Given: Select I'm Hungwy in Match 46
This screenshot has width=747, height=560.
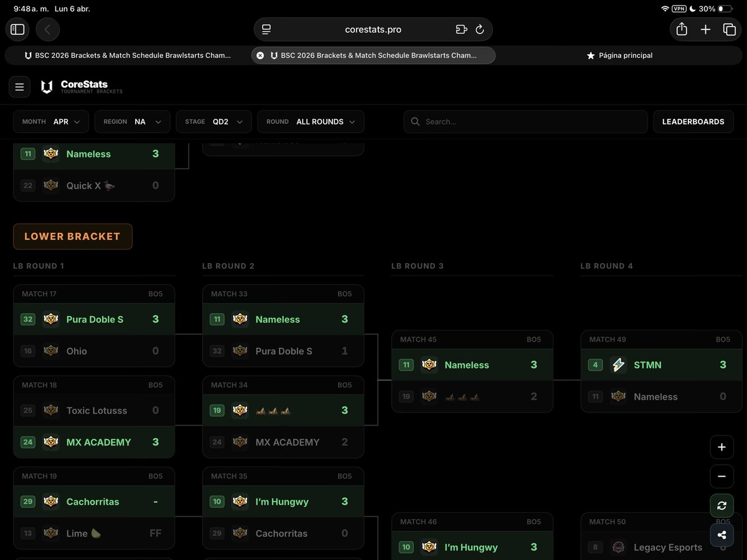Looking at the screenshot, I should [472, 547].
